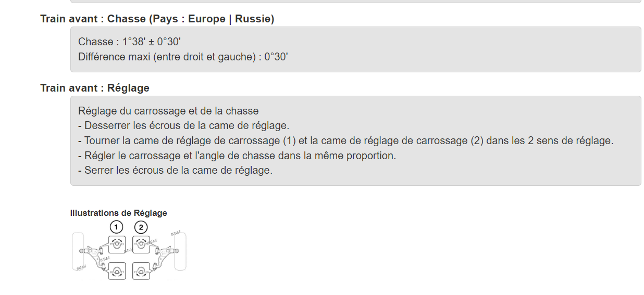The width and height of the screenshot is (644, 295).
Task: Click the 'Tourner la came de réglage' instruction
Action: click(x=346, y=140)
